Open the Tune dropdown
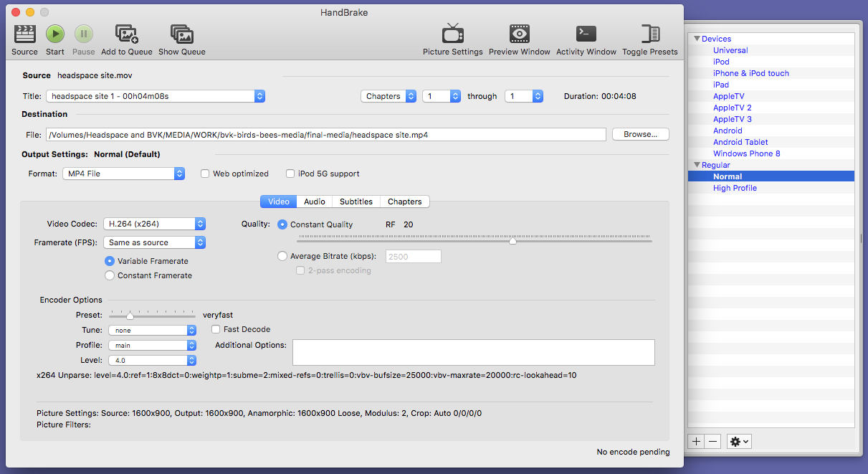868x474 pixels. click(152, 331)
